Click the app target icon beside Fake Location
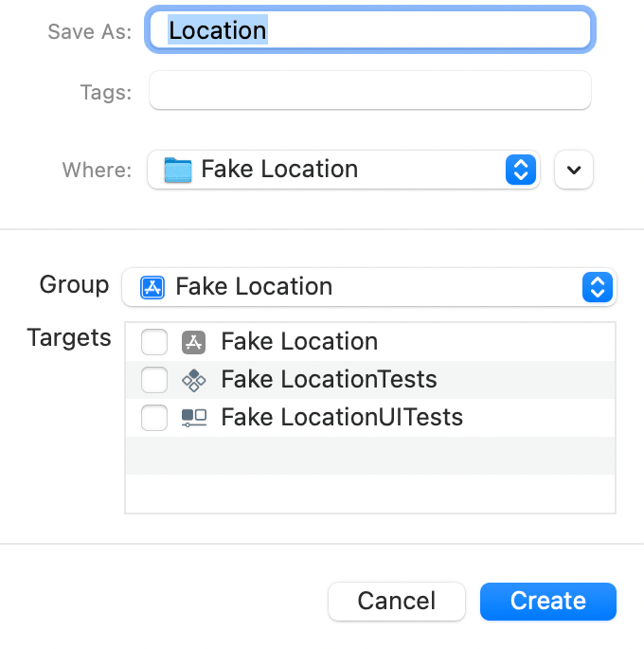 (x=193, y=342)
